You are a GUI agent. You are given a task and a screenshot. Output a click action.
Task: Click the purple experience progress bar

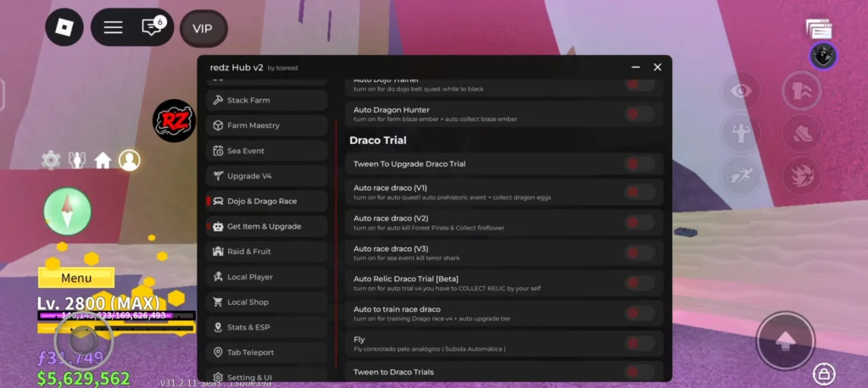click(116, 315)
